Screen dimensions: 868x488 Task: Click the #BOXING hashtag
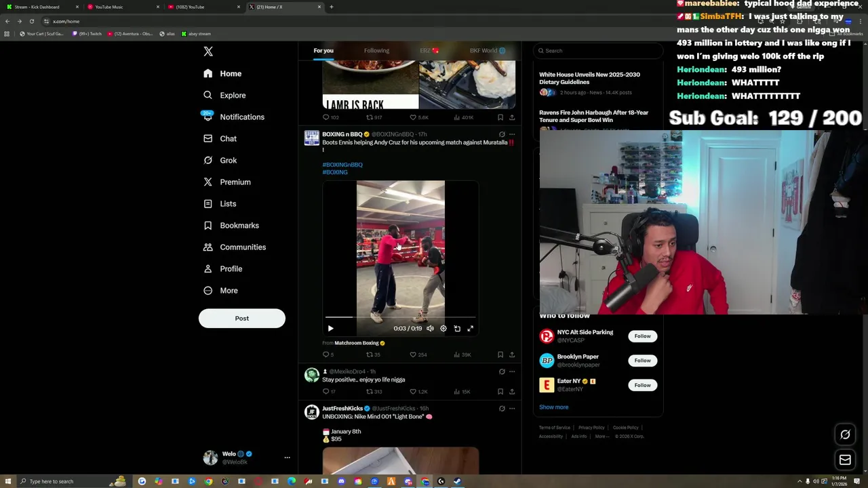(x=335, y=172)
